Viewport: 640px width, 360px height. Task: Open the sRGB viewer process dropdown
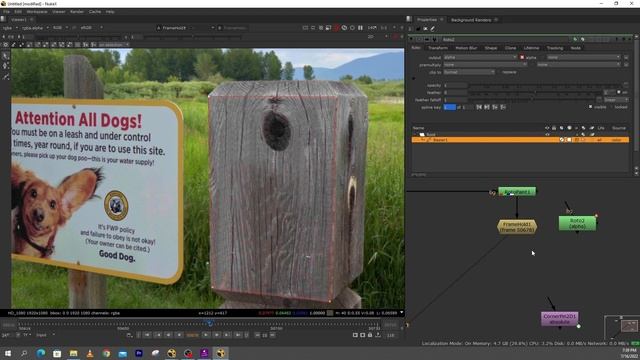[x=91, y=28]
